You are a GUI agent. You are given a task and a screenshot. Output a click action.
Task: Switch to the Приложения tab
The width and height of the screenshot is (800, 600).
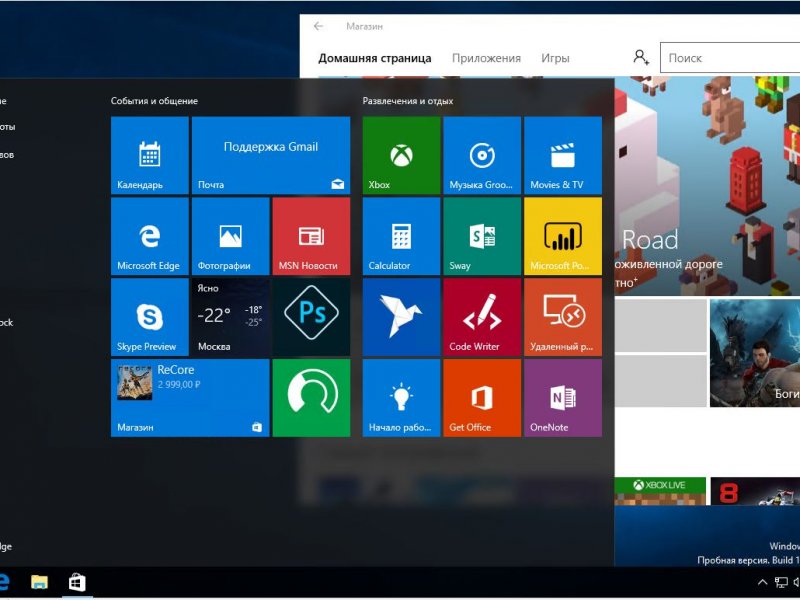[486, 58]
